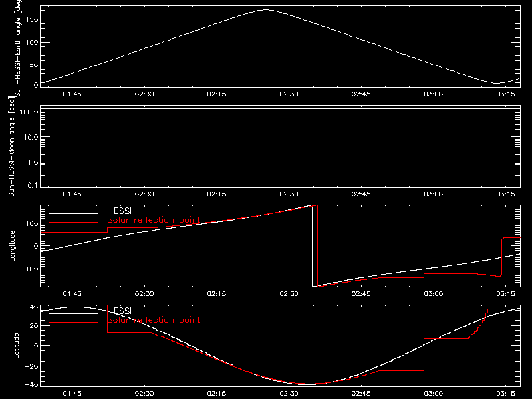Click 02:15 time label under the Latitude plot
Image resolution: width=532 pixels, height=399 pixels.
point(217,394)
